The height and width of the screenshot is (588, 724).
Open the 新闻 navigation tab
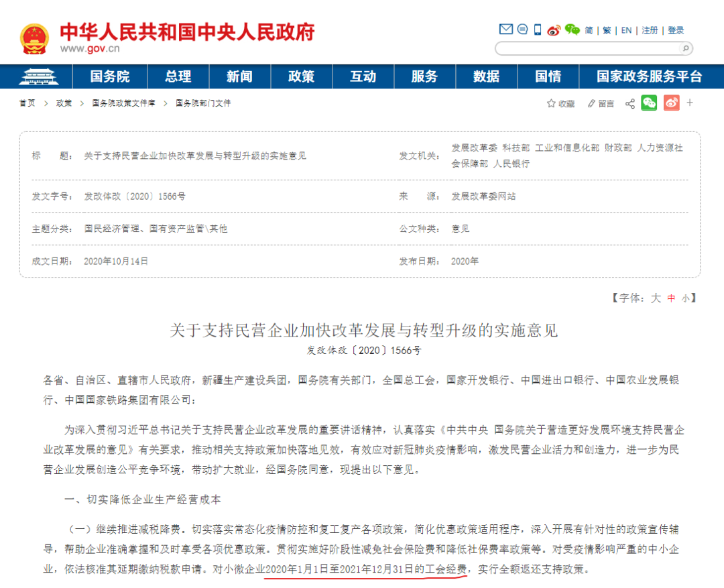[239, 76]
